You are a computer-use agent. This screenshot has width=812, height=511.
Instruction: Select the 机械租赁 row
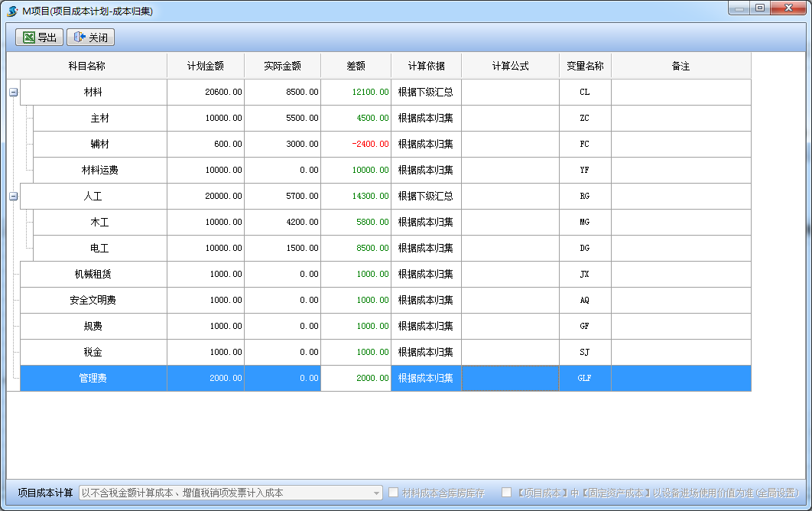coord(93,274)
